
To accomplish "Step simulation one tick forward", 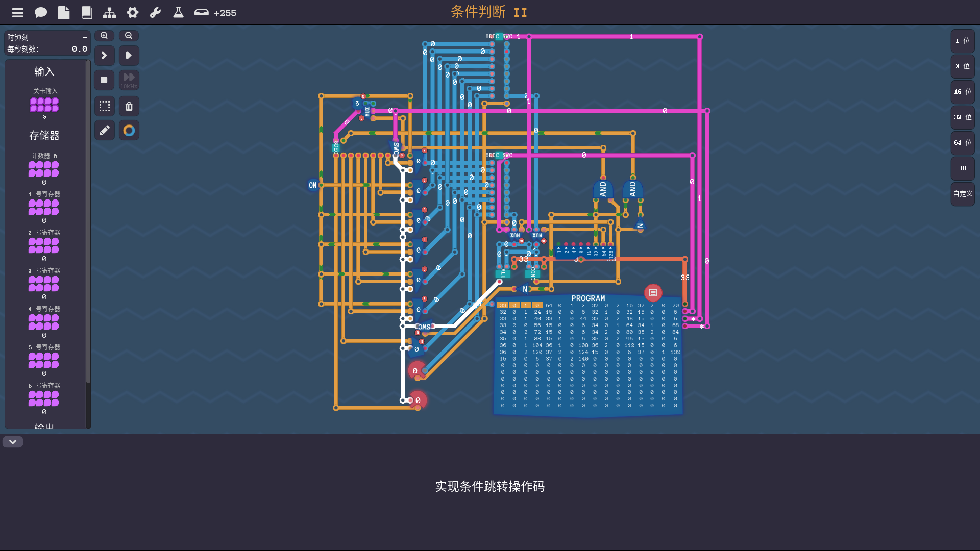I will 105,55.
